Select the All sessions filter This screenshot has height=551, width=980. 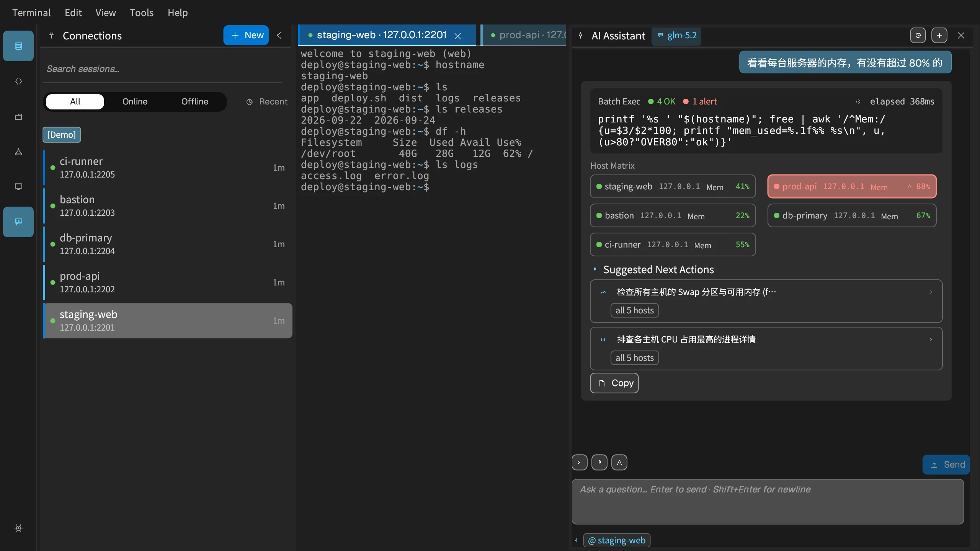pyautogui.click(x=75, y=101)
